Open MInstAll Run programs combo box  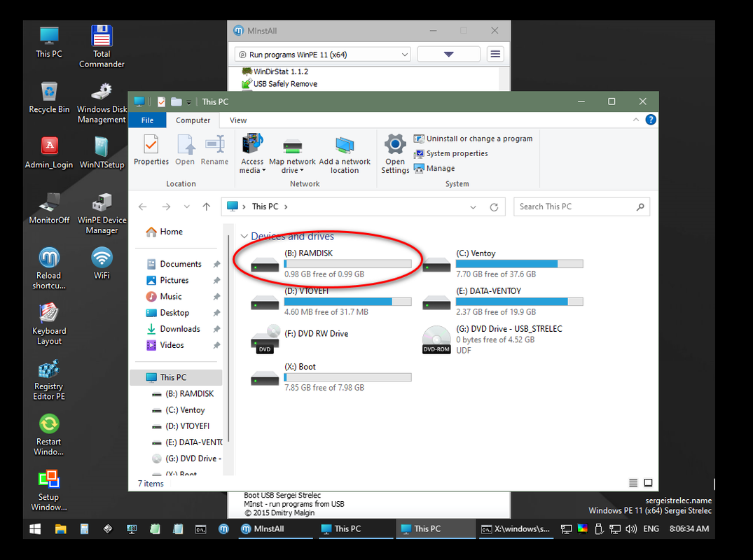[x=323, y=55]
